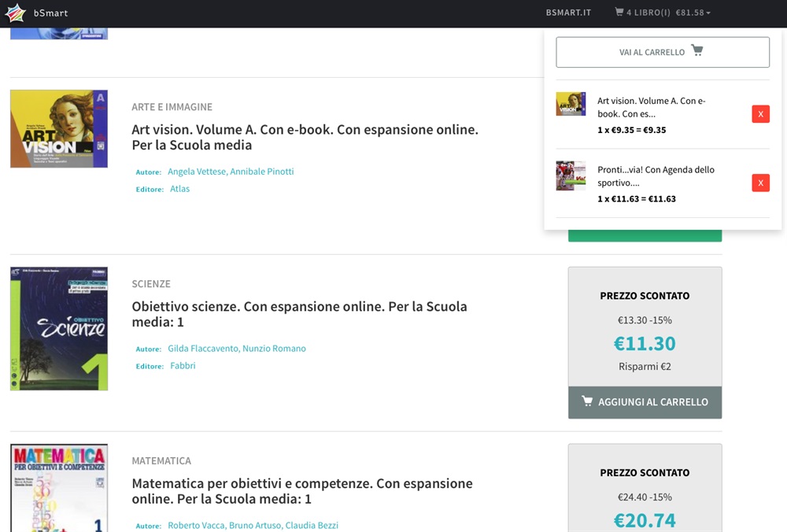
Task: Remove Art vision from the cart
Action: [760, 114]
